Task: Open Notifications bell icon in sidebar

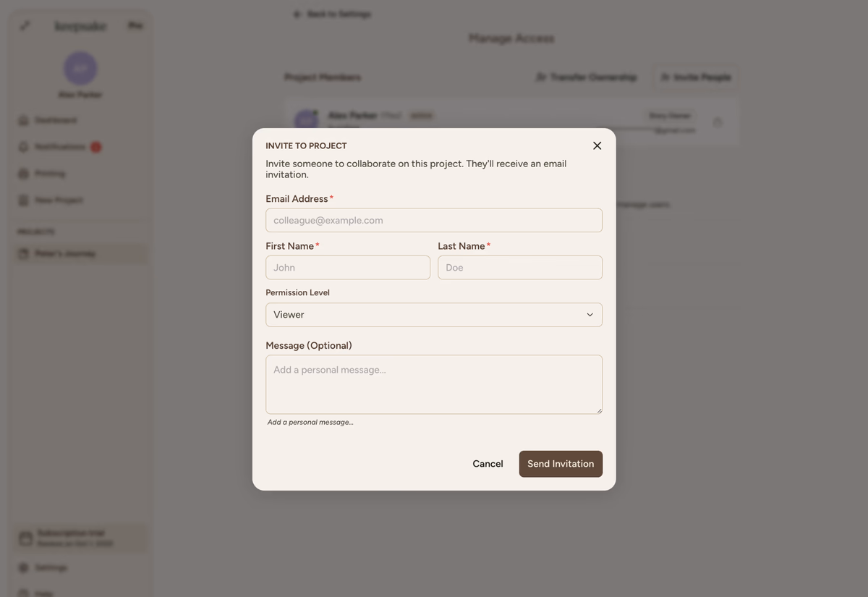Action: coord(23,147)
